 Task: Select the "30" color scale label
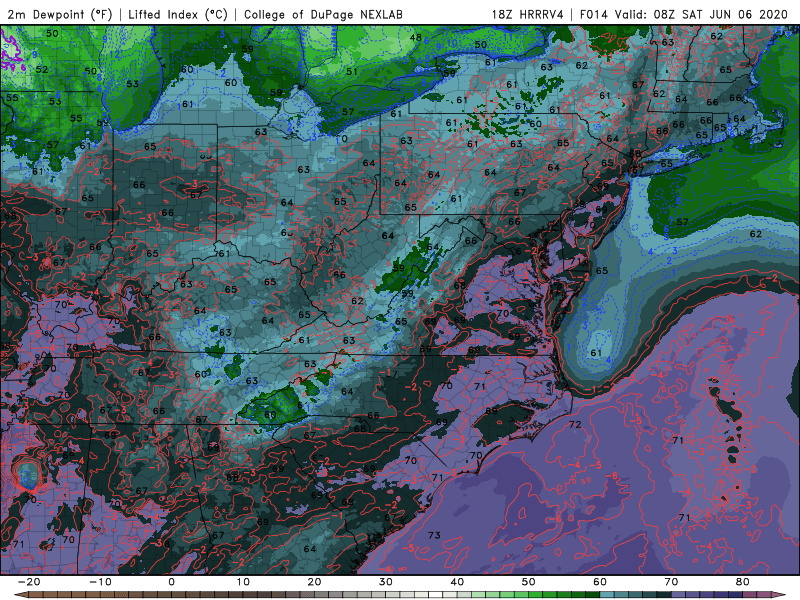point(386,582)
